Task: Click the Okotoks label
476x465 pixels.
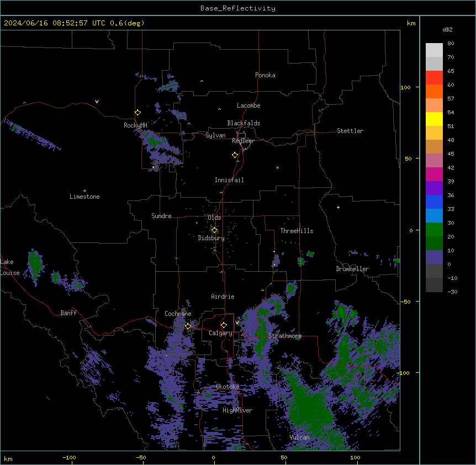Action: 228,387
